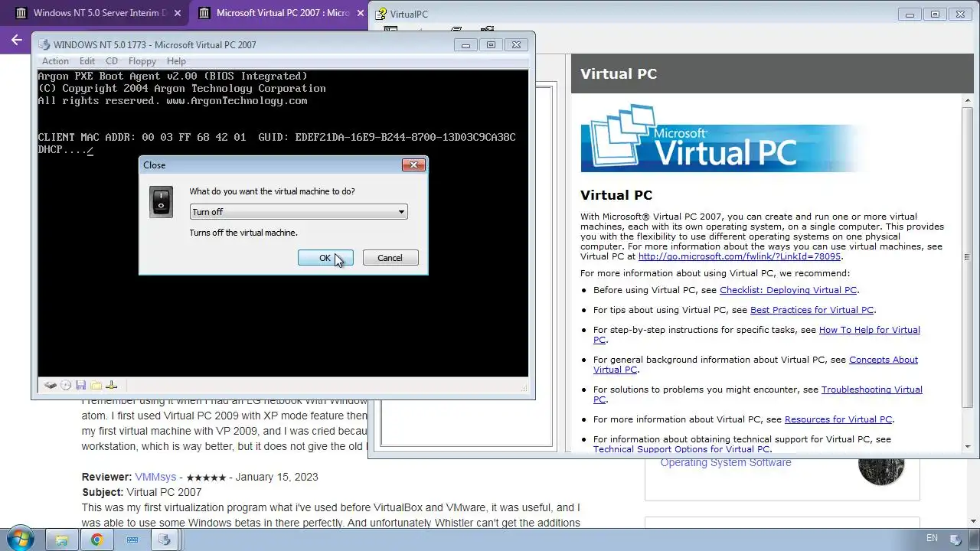Screen dimensions: 980x551
Task: Open Best Practices for Virtual PC link
Action: (812, 310)
